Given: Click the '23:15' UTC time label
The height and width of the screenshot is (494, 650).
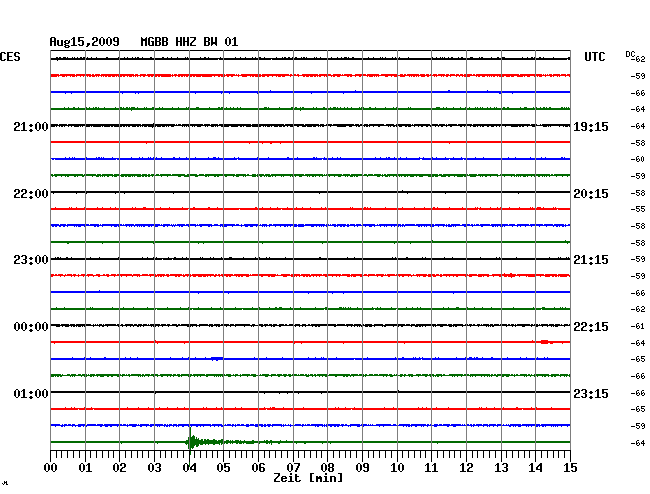Looking at the screenshot, I should pyautogui.click(x=591, y=393).
